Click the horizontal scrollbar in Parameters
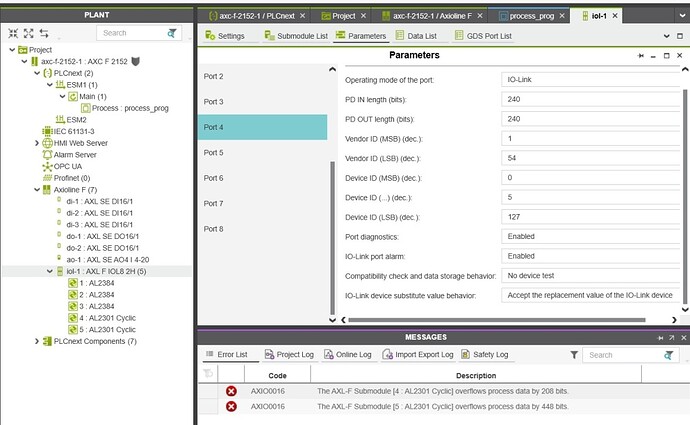The width and height of the screenshot is (690, 425). pyautogui.click(x=497, y=320)
